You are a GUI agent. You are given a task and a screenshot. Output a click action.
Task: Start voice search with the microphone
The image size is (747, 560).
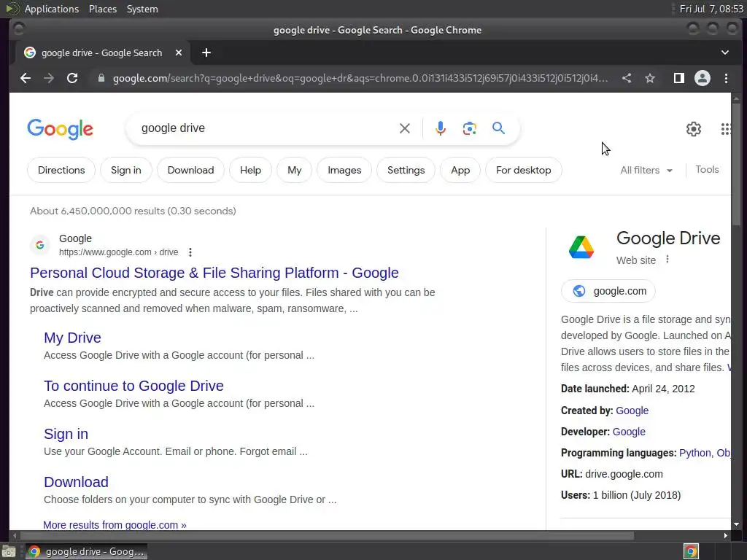441,128
